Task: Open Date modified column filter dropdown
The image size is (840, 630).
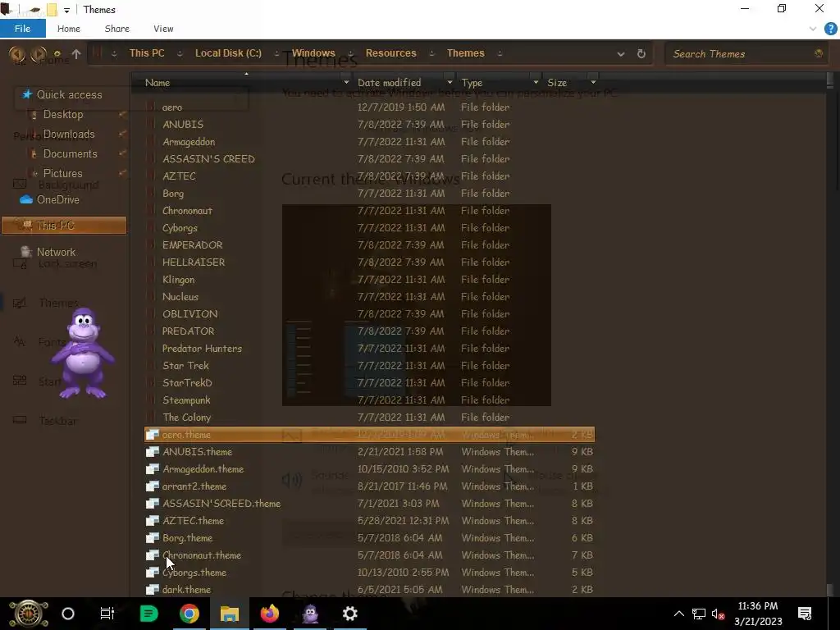Action: click(450, 83)
